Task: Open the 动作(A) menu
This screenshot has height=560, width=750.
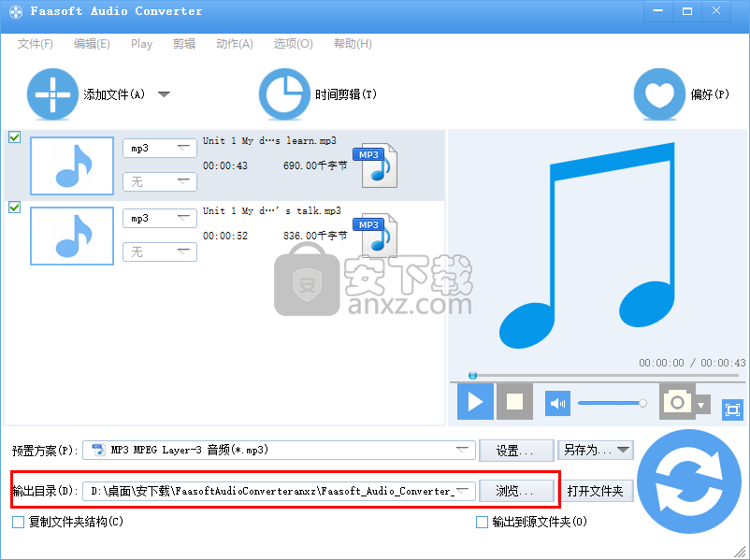Action: click(x=235, y=44)
